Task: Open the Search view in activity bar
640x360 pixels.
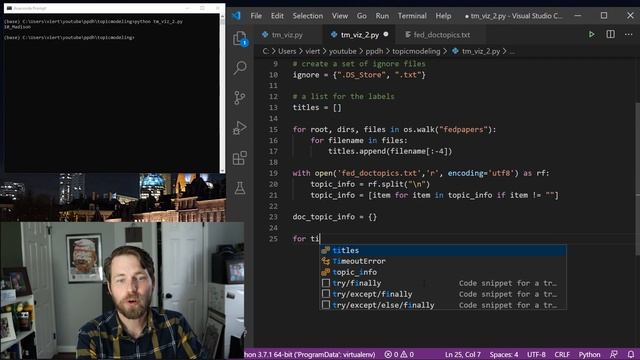Action: click(240, 68)
